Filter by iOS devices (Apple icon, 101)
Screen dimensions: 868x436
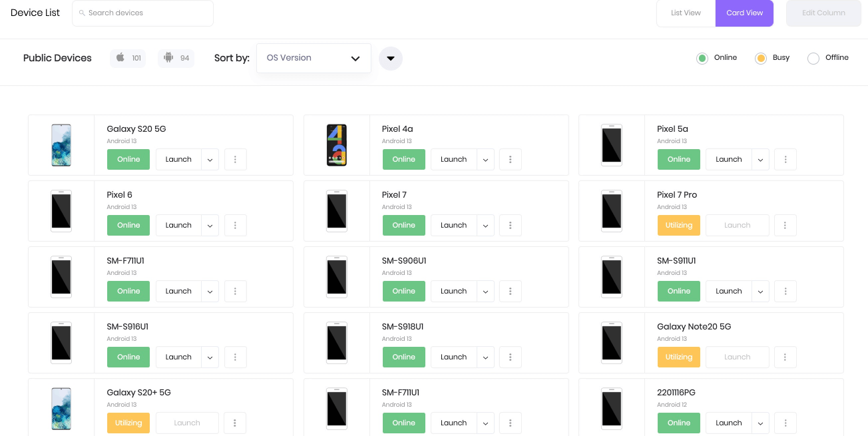tap(128, 58)
